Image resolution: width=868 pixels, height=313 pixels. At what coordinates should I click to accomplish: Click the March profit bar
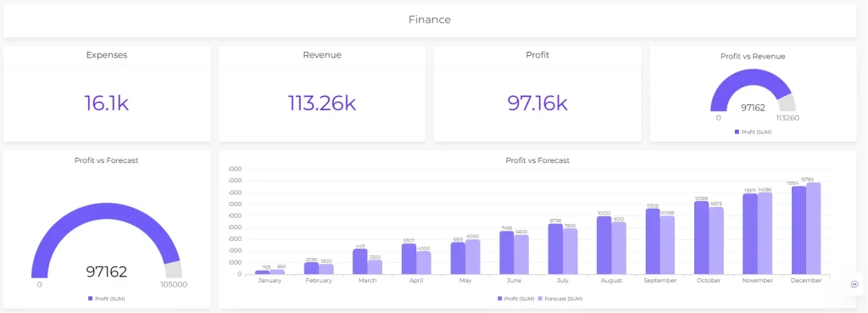tap(360, 261)
